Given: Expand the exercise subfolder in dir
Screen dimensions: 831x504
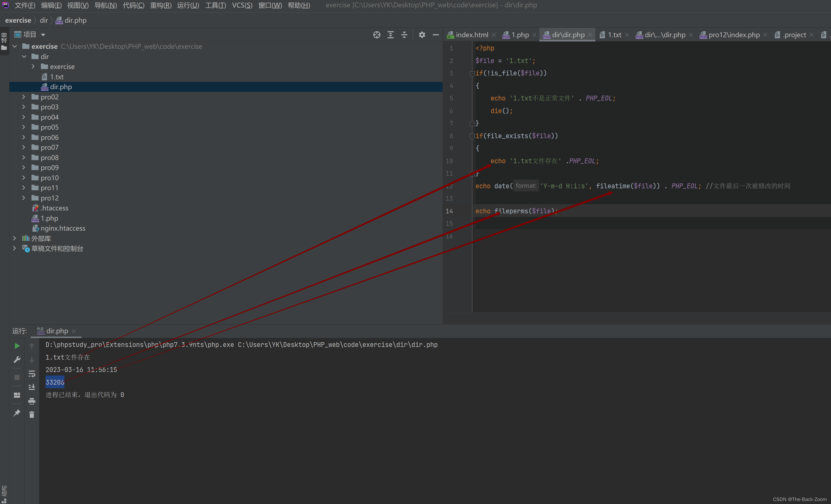Looking at the screenshot, I should 33,67.
